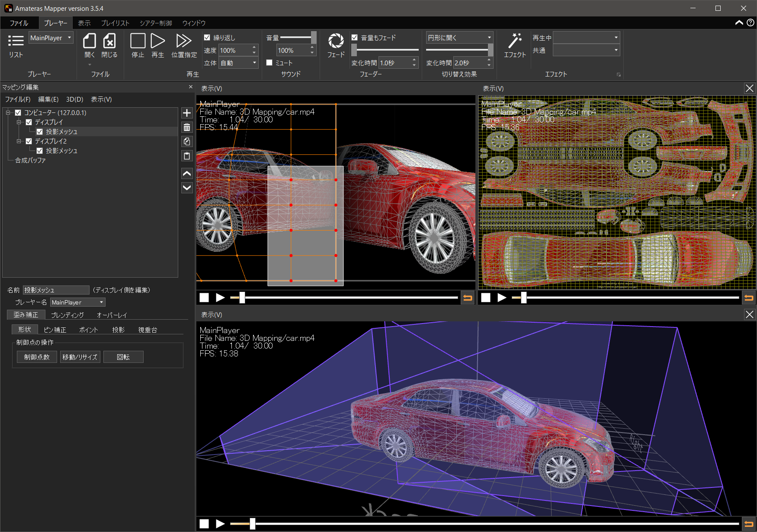Toggle コンピューター (127.0.0.1) checkbox

point(18,112)
